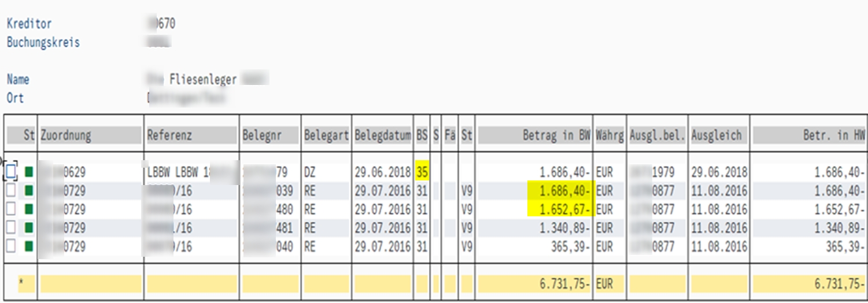Click green status icon for document ending 481
Viewport: 868px width, 303px height.
coord(29,228)
